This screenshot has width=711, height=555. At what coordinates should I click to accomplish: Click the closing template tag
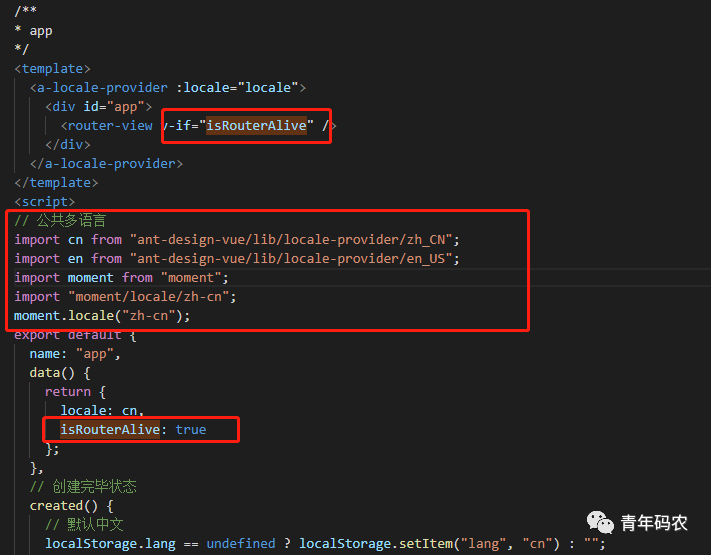click(56, 183)
